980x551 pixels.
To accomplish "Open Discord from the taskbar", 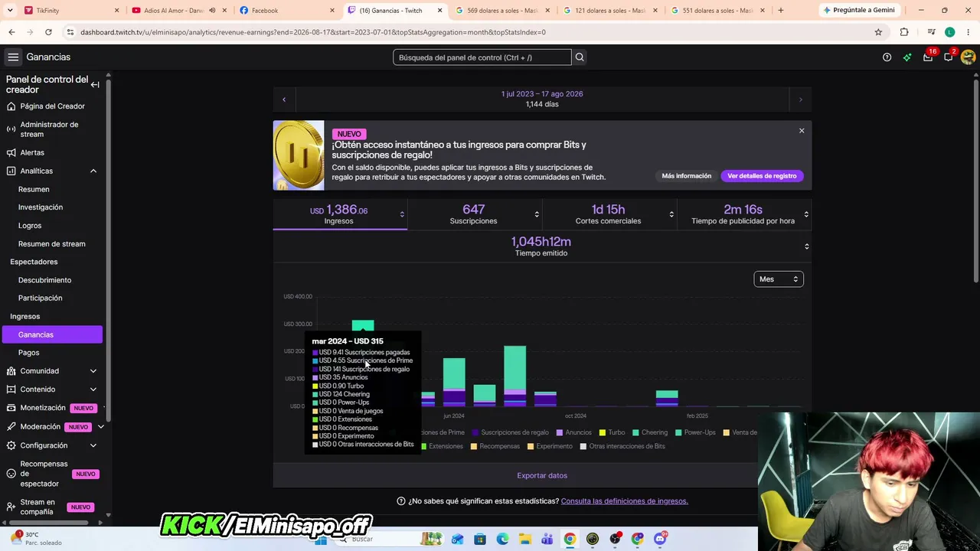I will tap(660, 539).
